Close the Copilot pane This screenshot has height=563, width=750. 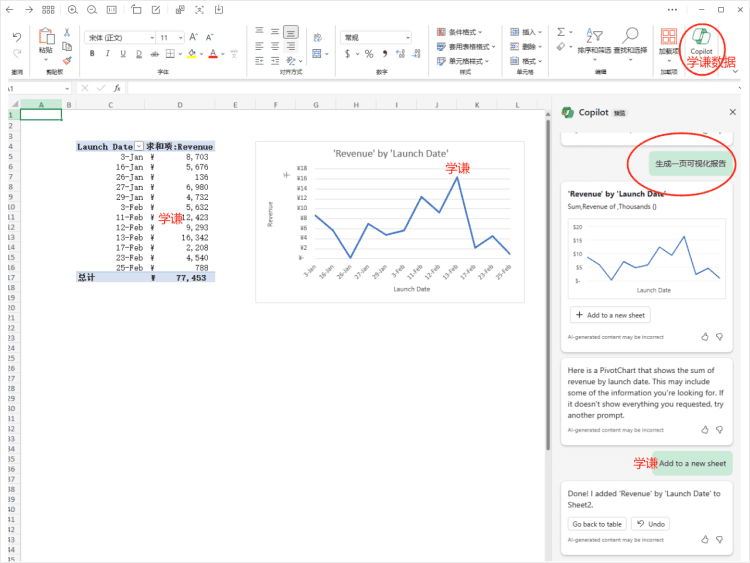pos(732,112)
